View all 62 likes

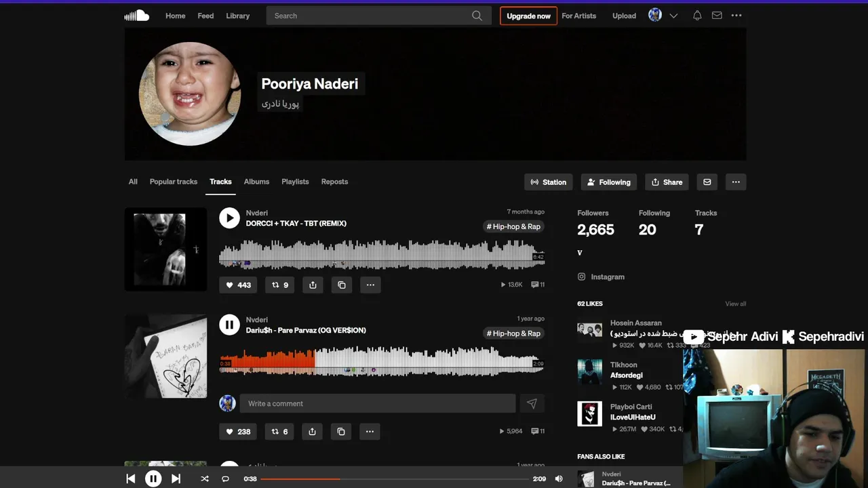pos(735,304)
